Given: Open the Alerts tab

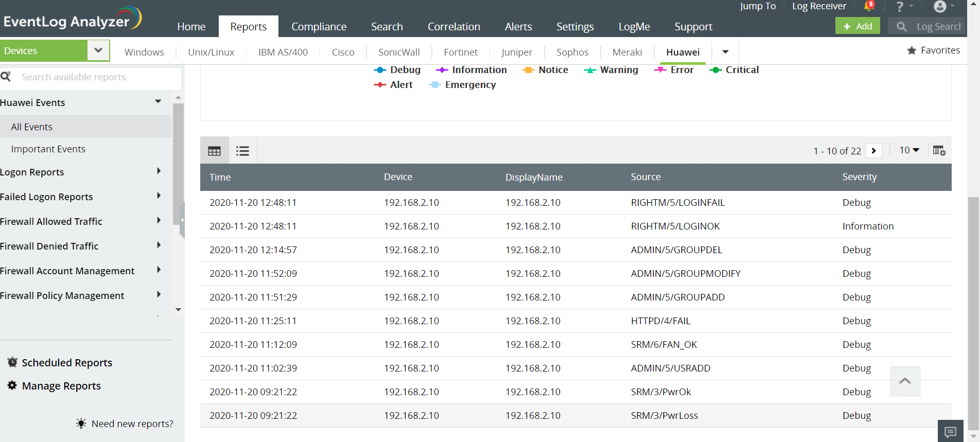Looking at the screenshot, I should pyautogui.click(x=518, y=26).
